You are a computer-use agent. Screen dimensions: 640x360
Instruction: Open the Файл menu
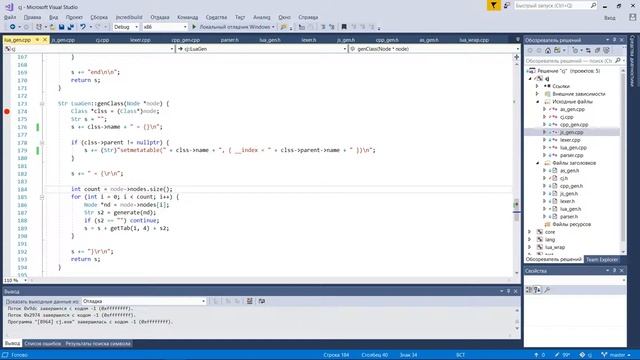click(x=10, y=17)
